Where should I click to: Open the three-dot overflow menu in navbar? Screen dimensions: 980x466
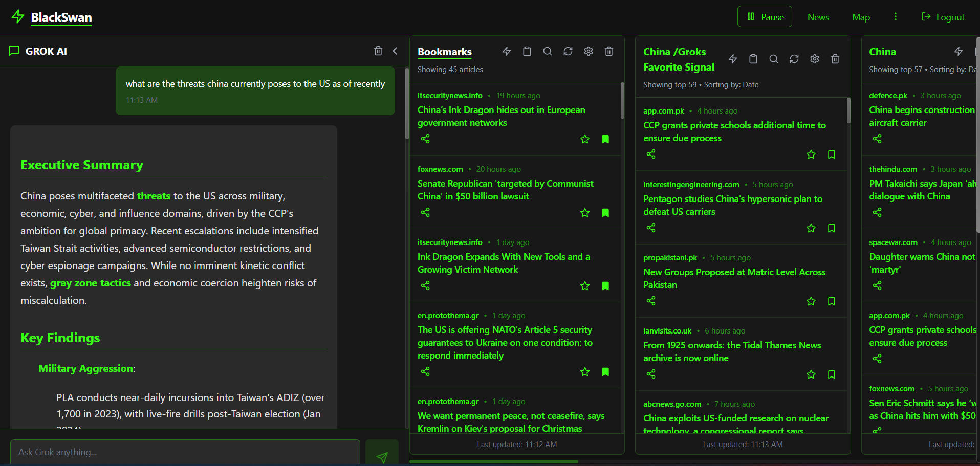point(896,17)
